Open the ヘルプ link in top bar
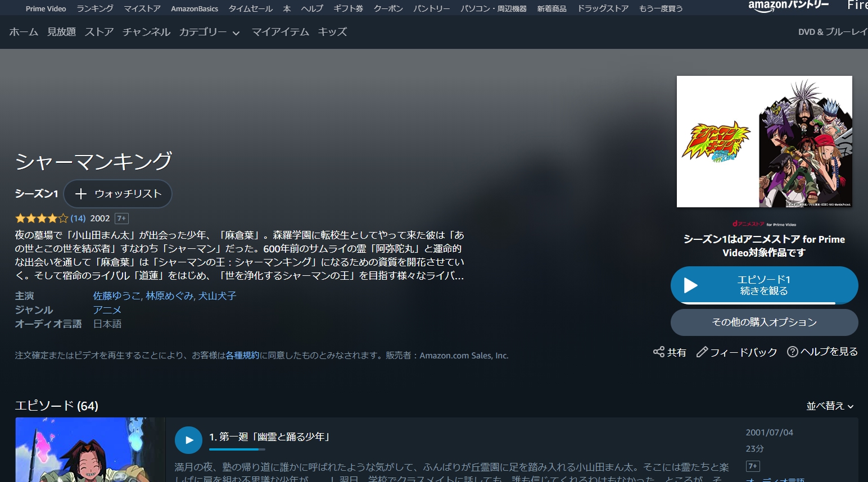 312,8
